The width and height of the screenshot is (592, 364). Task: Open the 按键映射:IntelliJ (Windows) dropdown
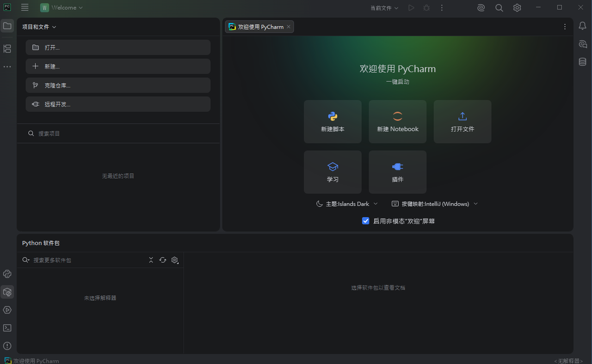pyautogui.click(x=435, y=204)
